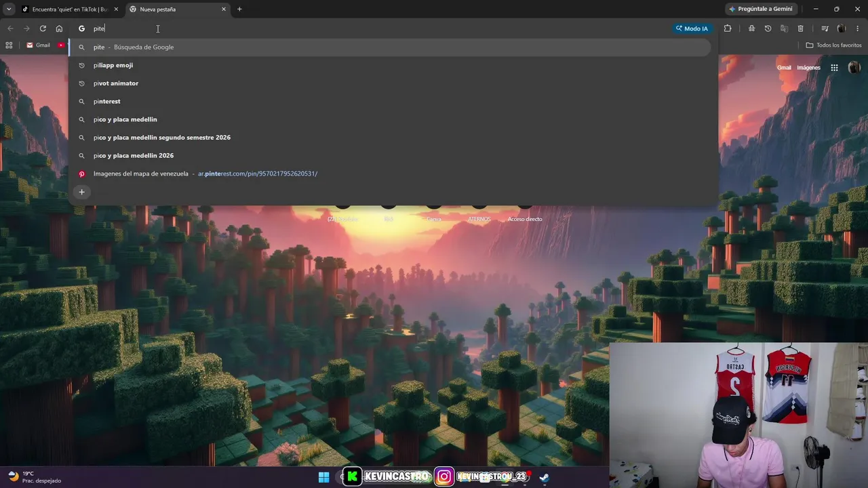The image size is (868, 488).
Task: Open the Imágenes link on Google page
Action: [808, 68]
